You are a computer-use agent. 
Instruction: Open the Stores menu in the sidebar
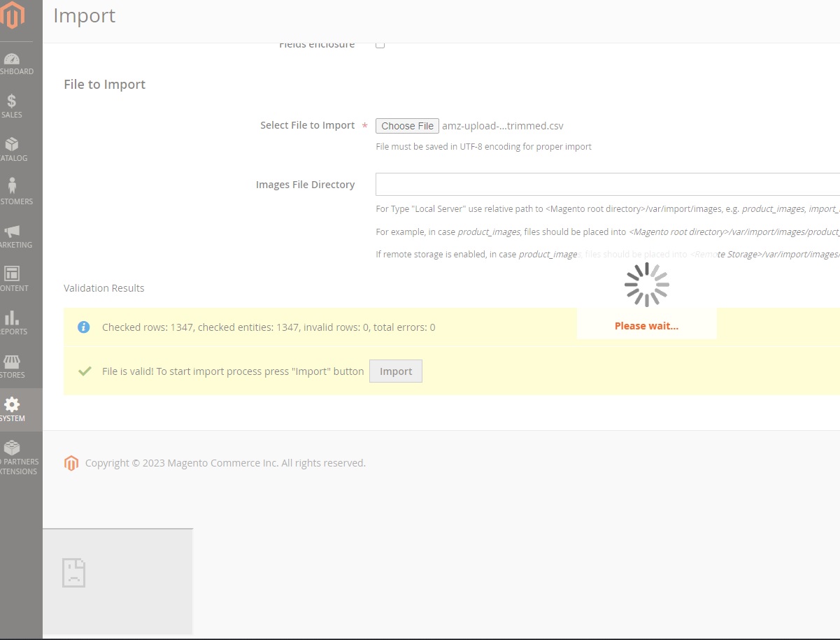coord(13,360)
